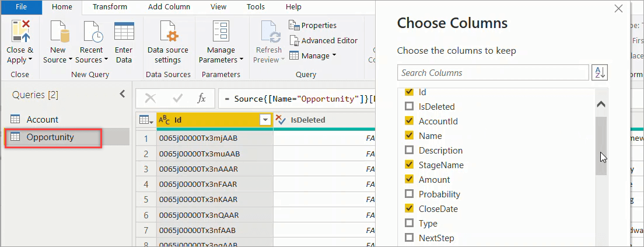Select the cell 0065j00000Tx3muAAB

(215, 154)
